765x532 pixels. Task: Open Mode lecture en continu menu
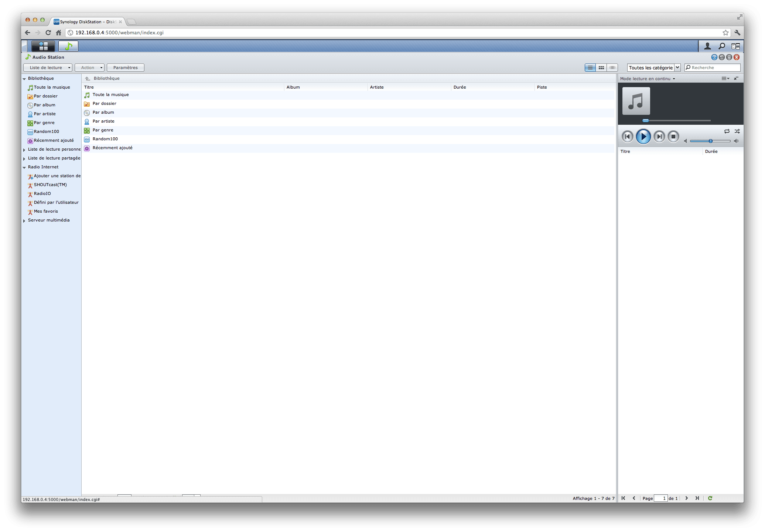647,79
